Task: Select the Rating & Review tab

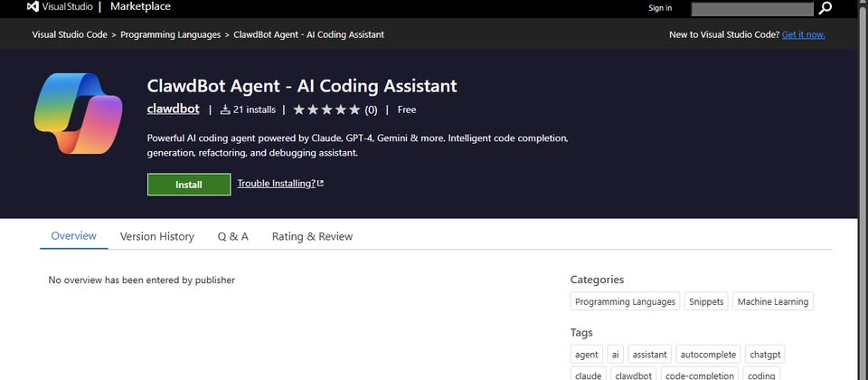Action: click(x=312, y=236)
